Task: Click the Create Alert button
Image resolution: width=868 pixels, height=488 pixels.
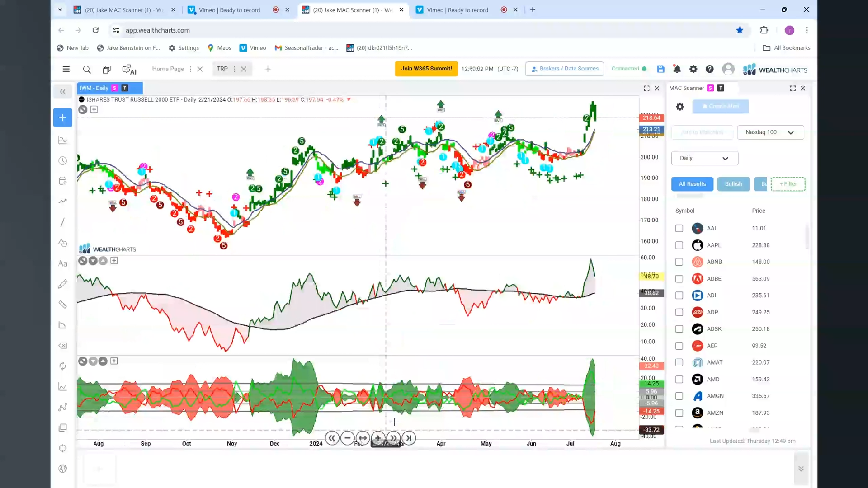Action: (720, 107)
